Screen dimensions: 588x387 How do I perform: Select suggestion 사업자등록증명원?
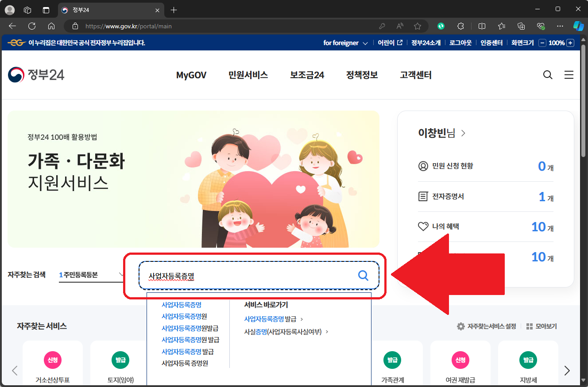(184, 316)
